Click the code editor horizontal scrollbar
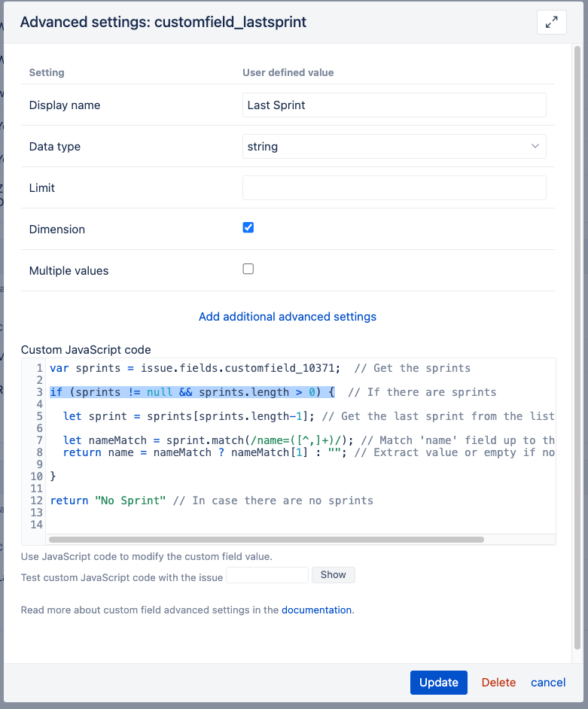588x709 pixels. click(267, 540)
